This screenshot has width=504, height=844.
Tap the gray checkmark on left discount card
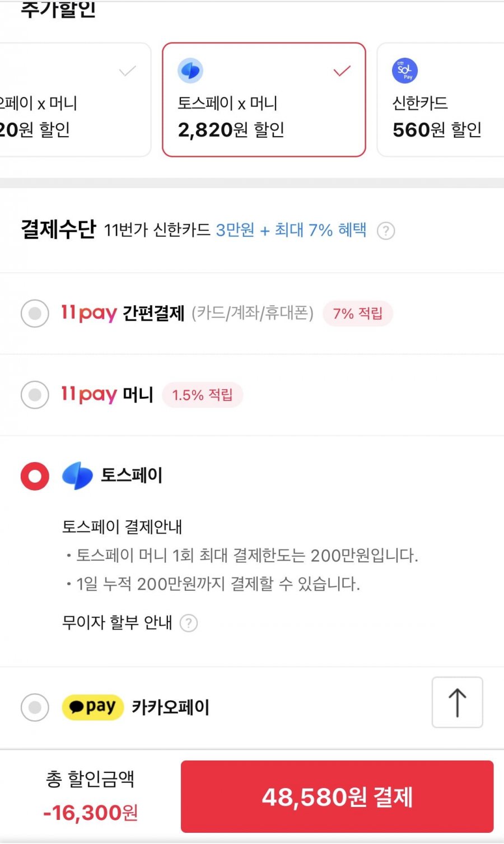pos(128,71)
